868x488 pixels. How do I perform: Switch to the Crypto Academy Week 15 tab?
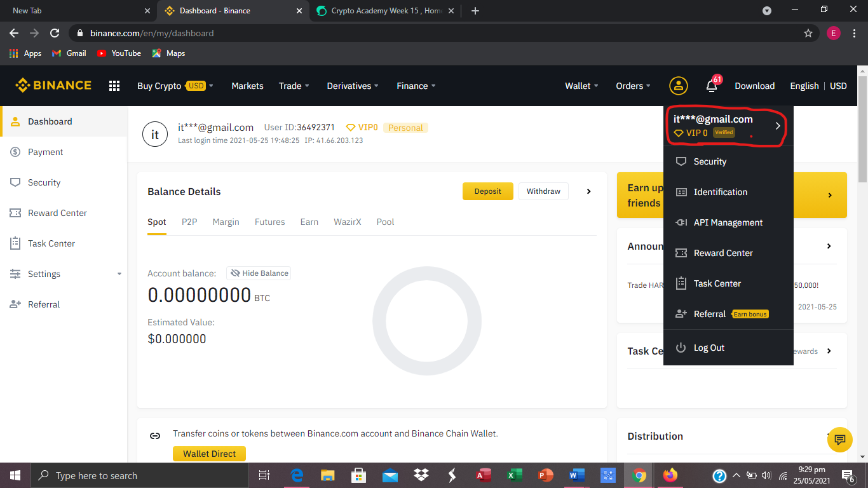click(386, 11)
